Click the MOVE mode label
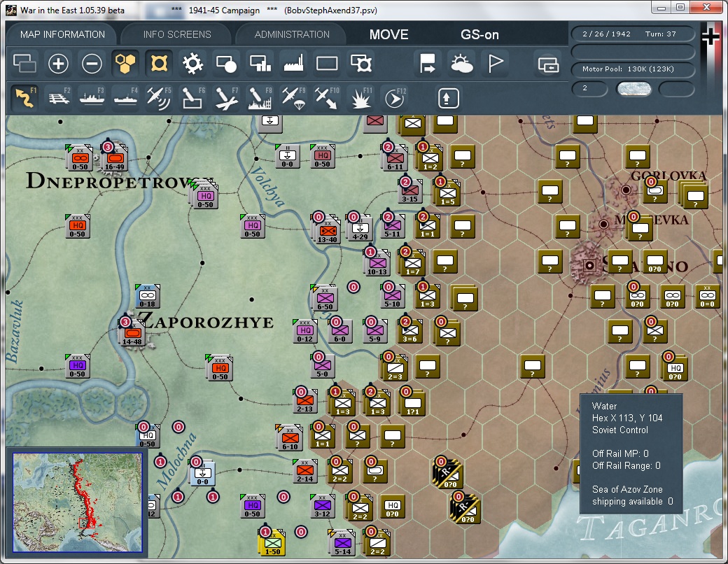728x564 pixels. (389, 34)
